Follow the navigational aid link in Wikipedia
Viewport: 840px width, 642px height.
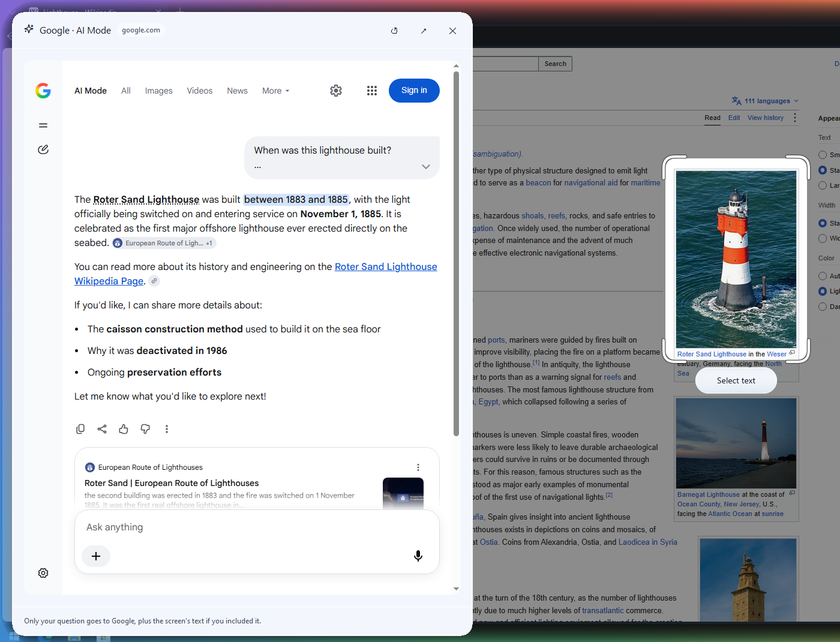591,183
